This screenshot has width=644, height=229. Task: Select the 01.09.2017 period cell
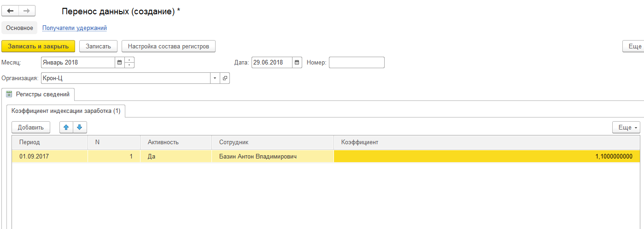click(x=50, y=156)
